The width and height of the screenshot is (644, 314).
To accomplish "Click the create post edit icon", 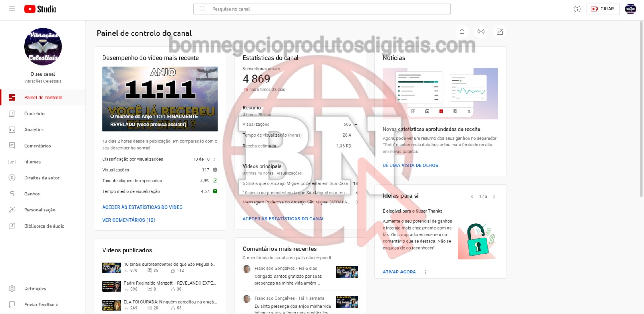I will pyautogui.click(x=500, y=31).
